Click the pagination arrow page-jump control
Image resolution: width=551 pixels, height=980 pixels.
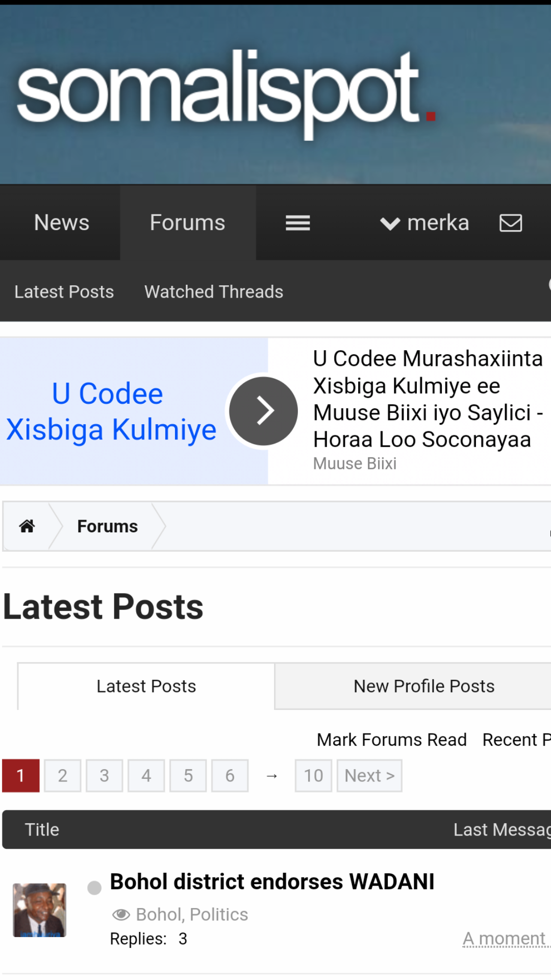click(272, 776)
